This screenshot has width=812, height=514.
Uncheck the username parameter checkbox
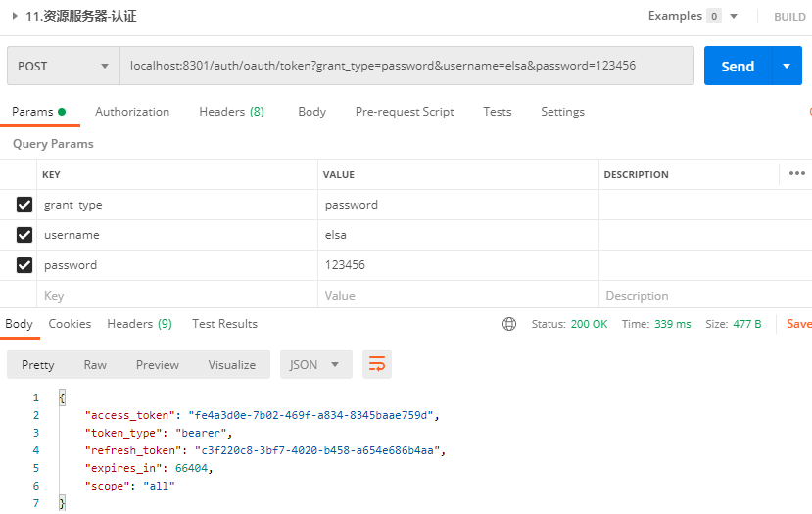tap(24, 235)
